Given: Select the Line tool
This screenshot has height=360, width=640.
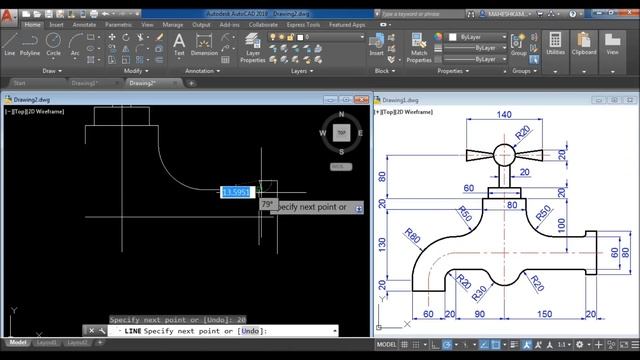Looking at the screenshot, I should [9, 44].
